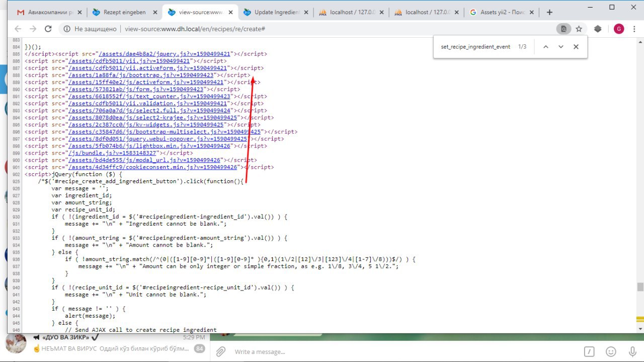Click the vertical scrollbar thumb
644x362 pixels.
(x=640, y=286)
